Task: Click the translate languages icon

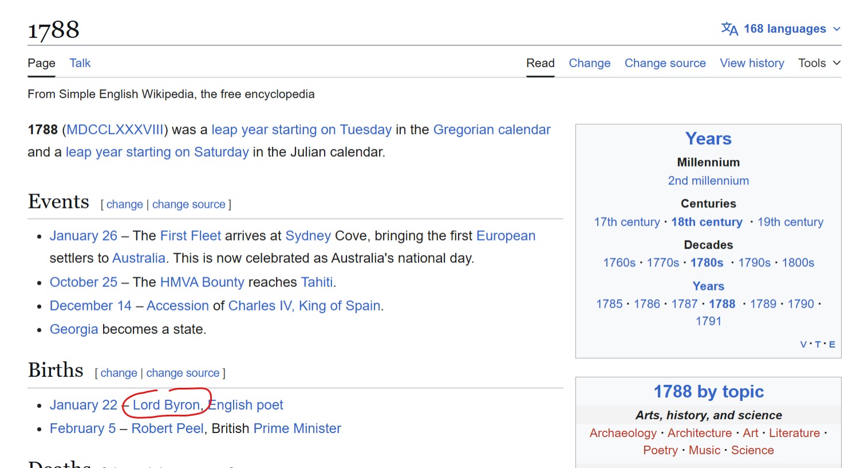Action: point(729,29)
